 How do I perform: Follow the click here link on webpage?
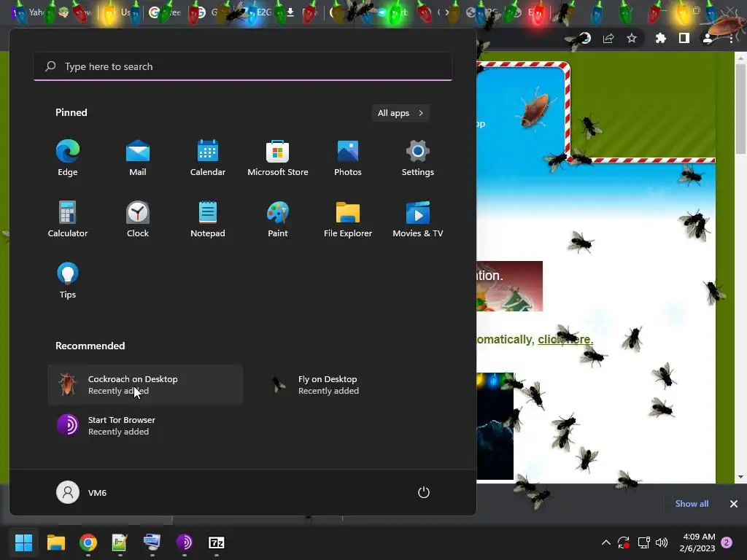(x=565, y=340)
